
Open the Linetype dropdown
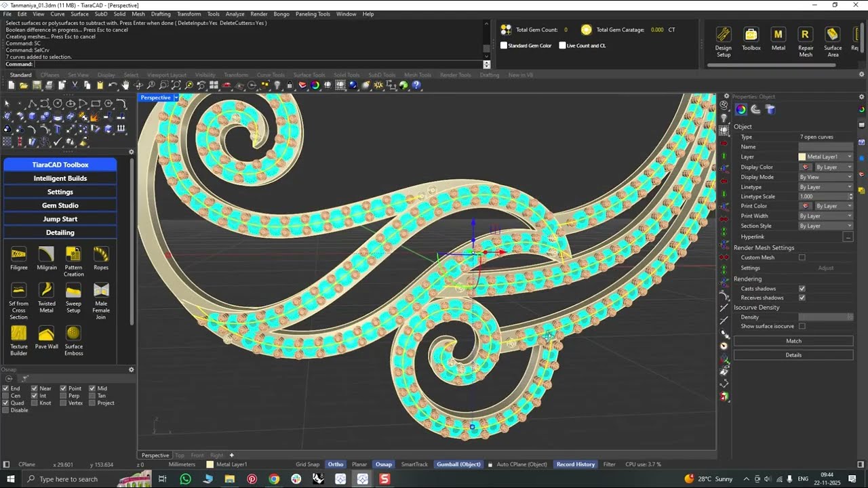pyautogui.click(x=826, y=186)
